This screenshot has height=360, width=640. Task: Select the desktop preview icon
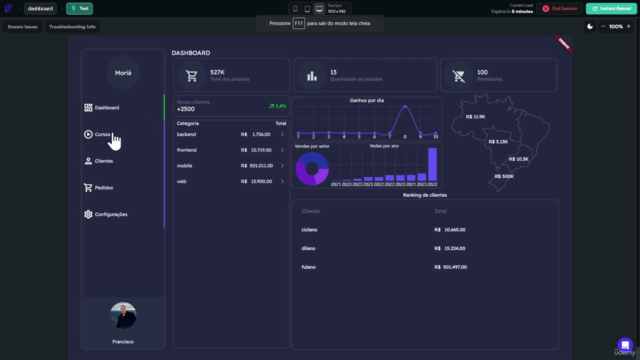(x=320, y=9)
